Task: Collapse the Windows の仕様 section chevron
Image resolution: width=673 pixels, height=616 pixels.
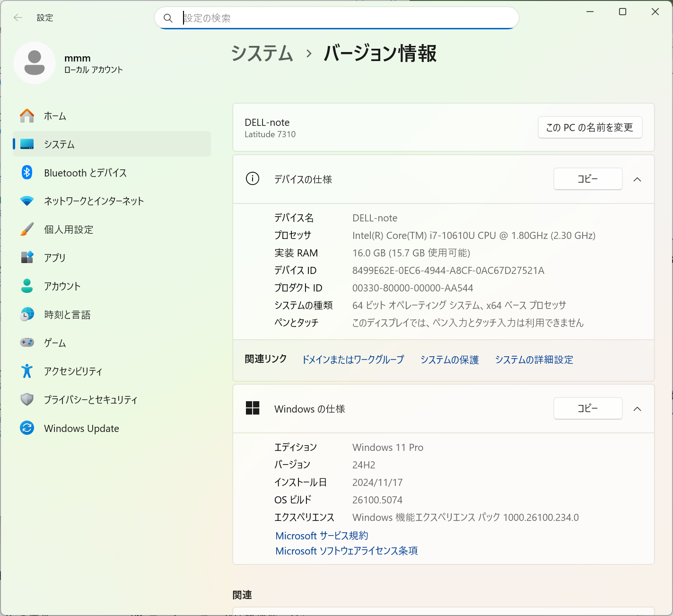Action: [x=638, y=409]
